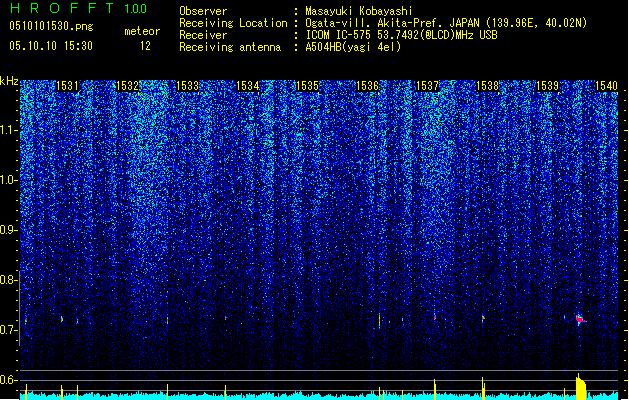Image resolution: width=629 pixels, height=400 pixels.
Task: Click the meteor echo just after 1537
Action: point(435,317)
